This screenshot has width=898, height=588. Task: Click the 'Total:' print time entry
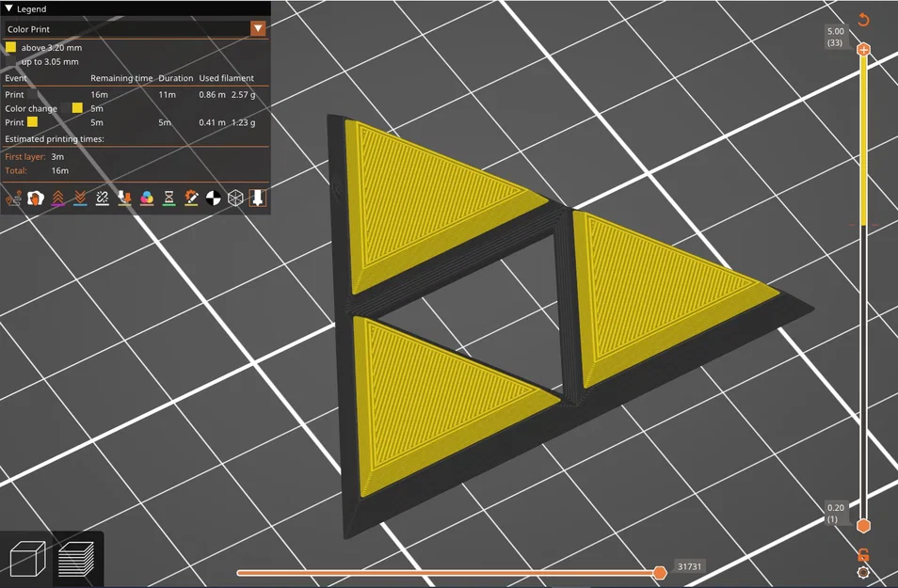point(37,170)
